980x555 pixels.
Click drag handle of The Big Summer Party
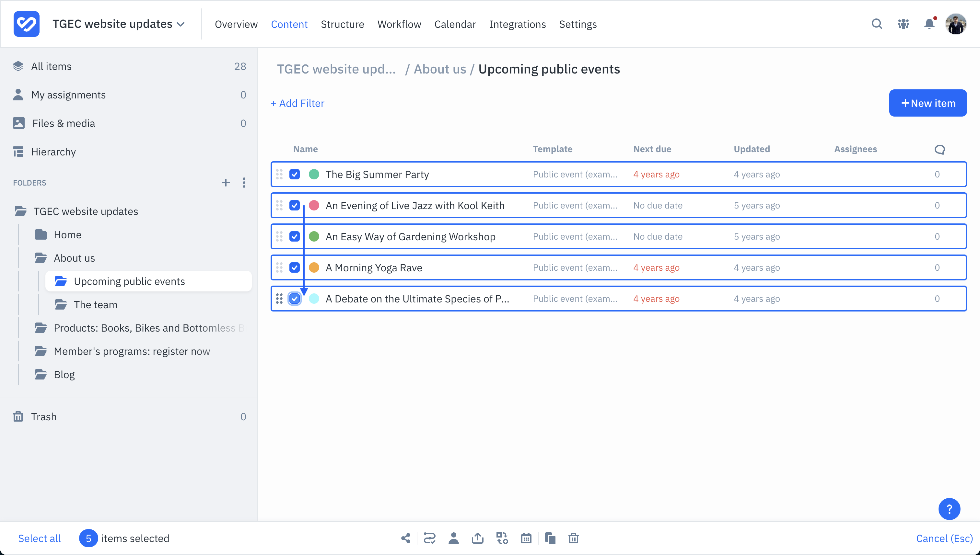(x=279, y=174)
